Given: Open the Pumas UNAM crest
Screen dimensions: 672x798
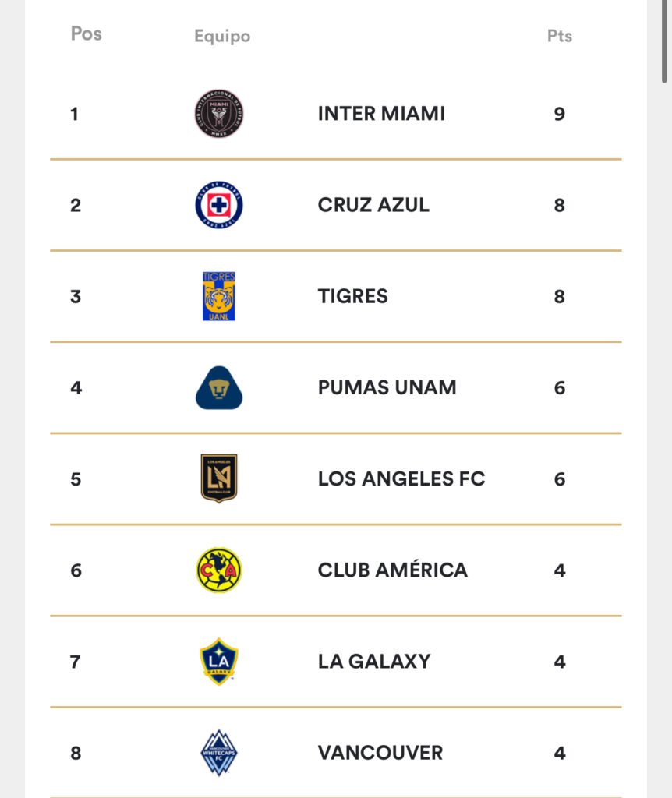Looking at the screenshot, I should click(219, 388).
